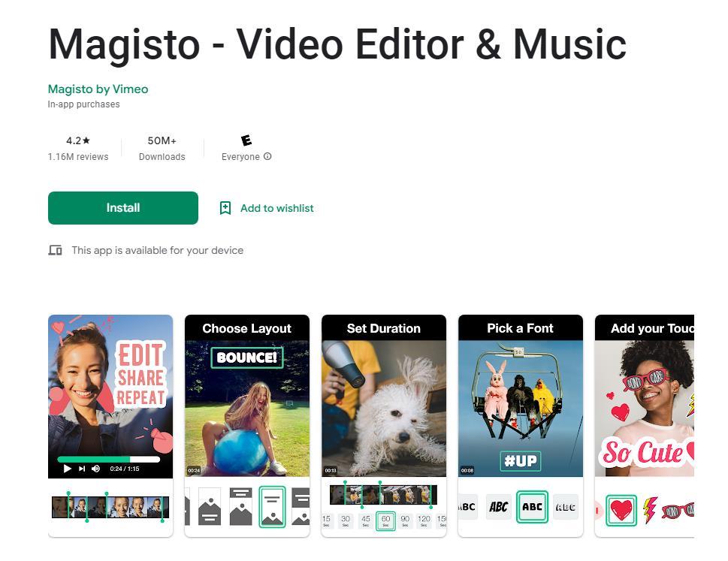The image size is (728, 561).
Task: Select the lightning bolt sticker icon
Action: [650, 511]
